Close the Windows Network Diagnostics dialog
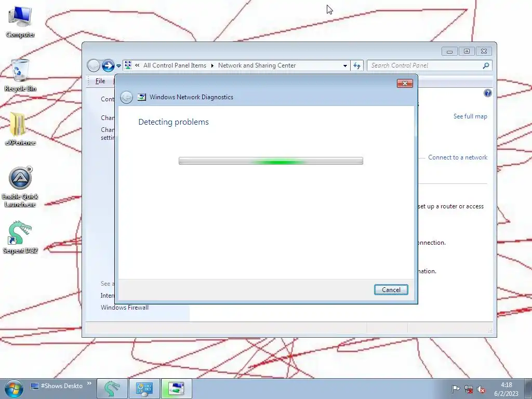532x399 pixels. point(405,84)
